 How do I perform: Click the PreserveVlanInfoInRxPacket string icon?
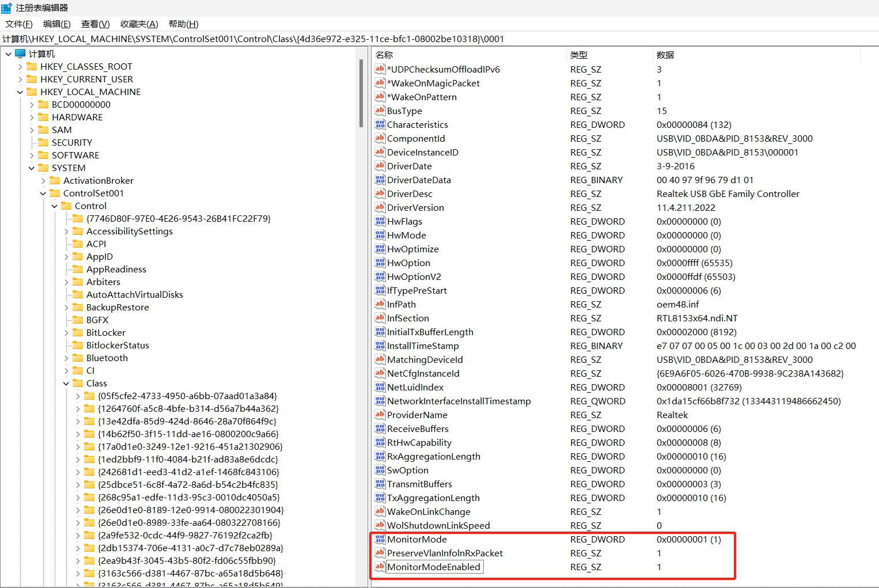click(x=380, y=553)
